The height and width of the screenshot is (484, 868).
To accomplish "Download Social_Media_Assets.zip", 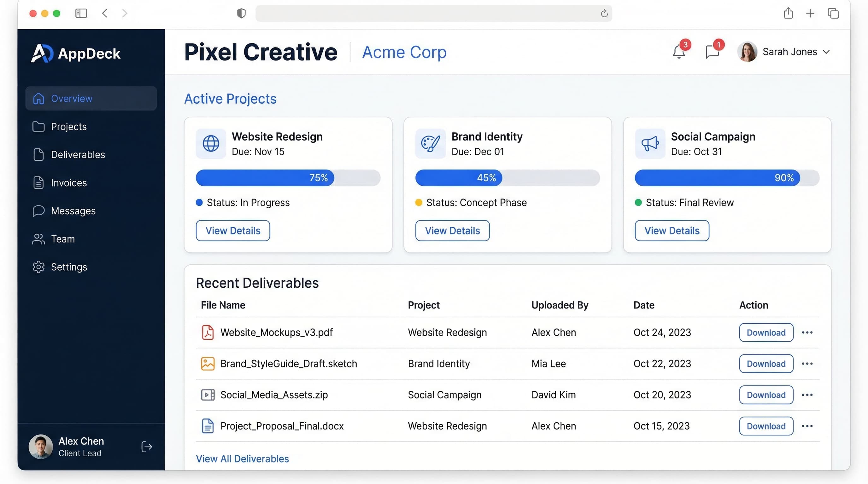I will (x=766, y=395).
